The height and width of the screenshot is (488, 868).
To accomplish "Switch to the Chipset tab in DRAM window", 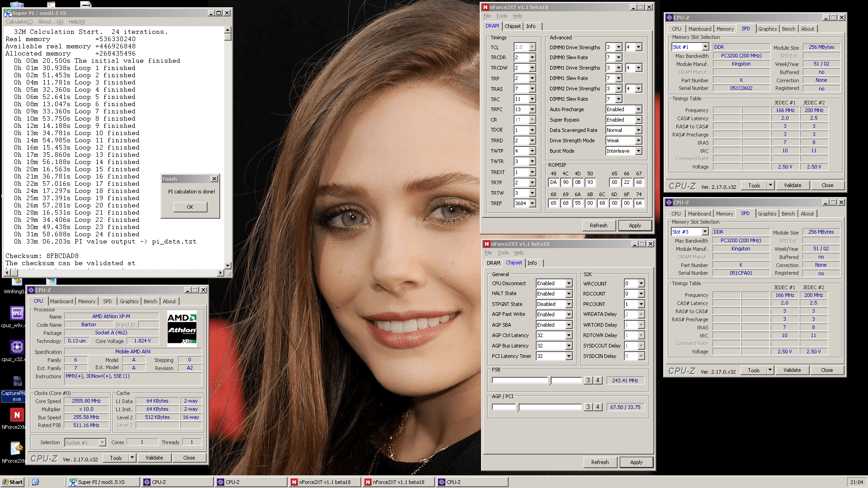I will pos(512,26).
